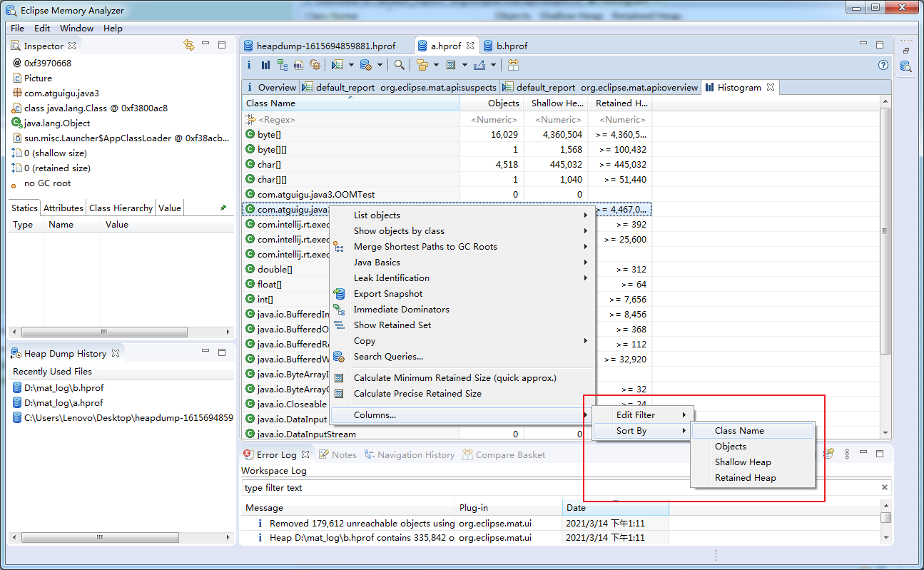The height and width of the screenshot is (570, 924).
Task: Clear the filter text with X icon
Action: (885, 487)
